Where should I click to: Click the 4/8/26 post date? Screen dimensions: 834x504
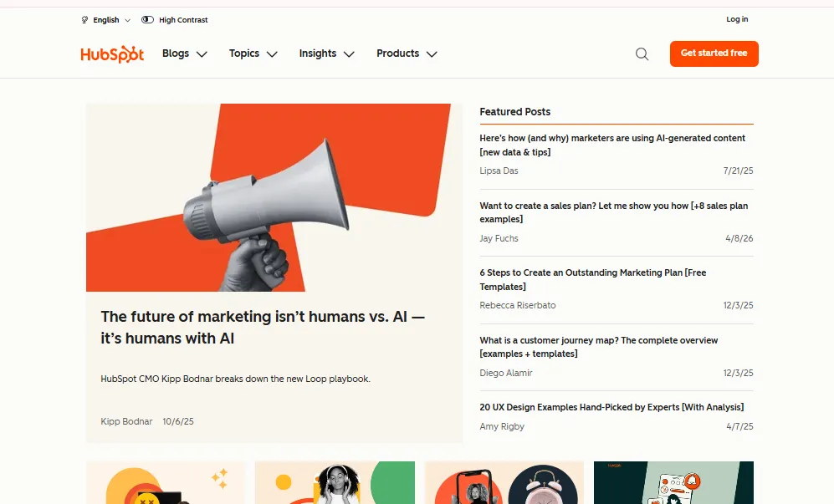739,238
